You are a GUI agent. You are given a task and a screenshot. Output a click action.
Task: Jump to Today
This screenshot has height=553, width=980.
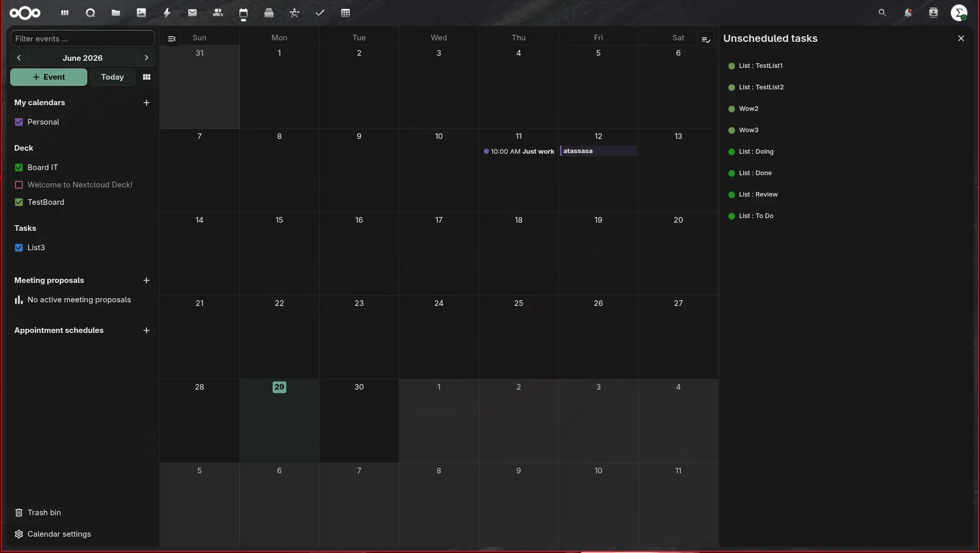coord(112,77)
